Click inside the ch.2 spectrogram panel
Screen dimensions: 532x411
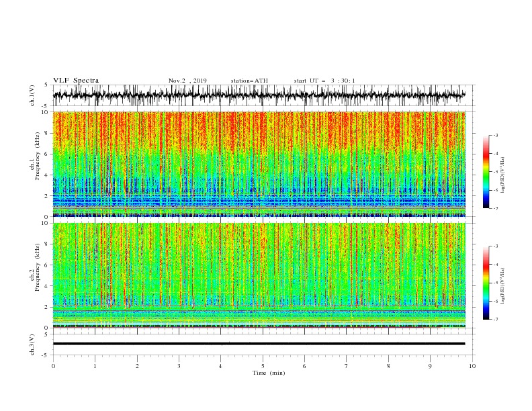[259, 275]
